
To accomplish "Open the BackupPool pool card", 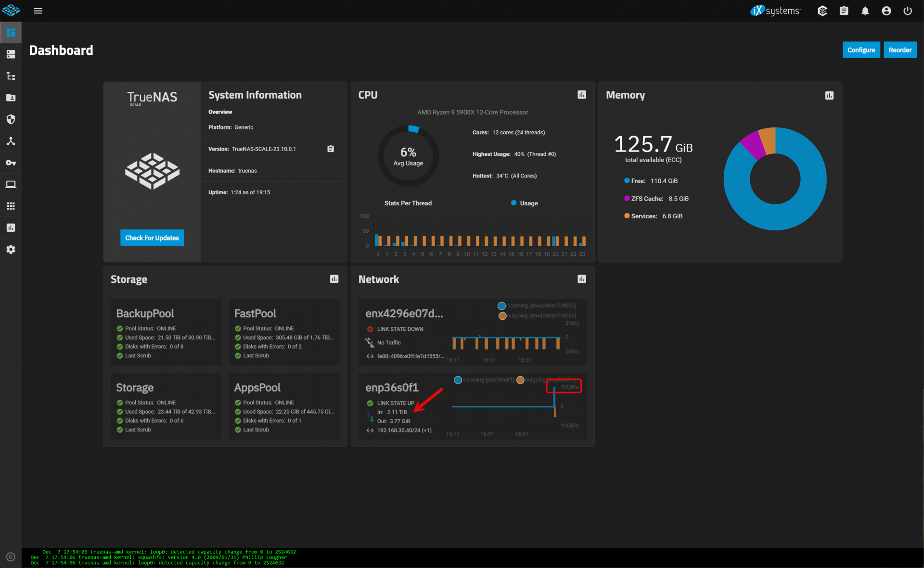I will tap(166, 332).
